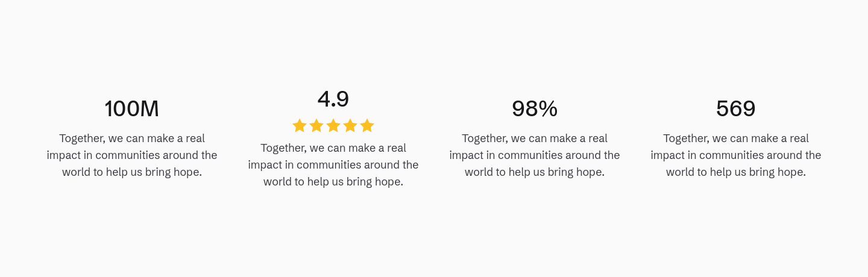Select "Together, we can make a real" below stars

coord(333,148)
